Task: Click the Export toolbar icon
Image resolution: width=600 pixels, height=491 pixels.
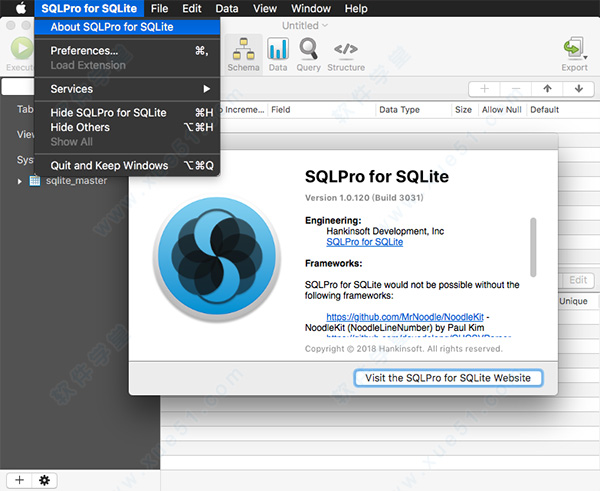Action: [574, 48]
